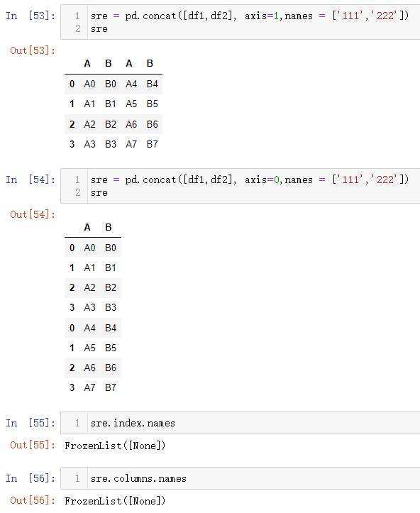The height and width of the screenshot is (513, 420).
Task: Focus the sre.index.names code cell
Action: 241,423
